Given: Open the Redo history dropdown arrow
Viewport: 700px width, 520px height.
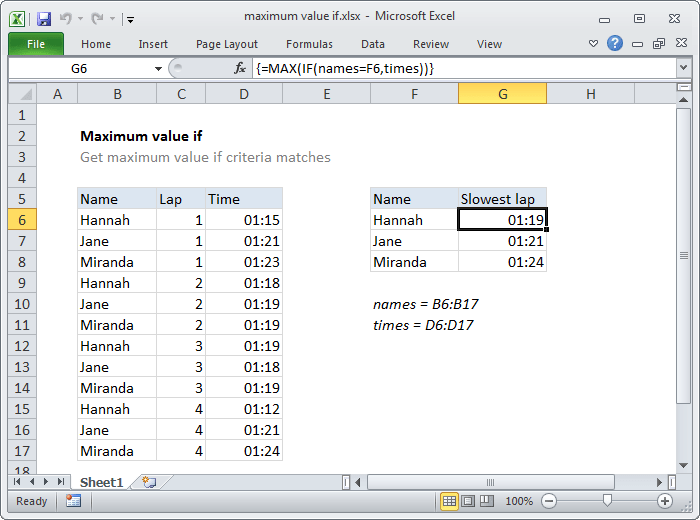Looking at the screenshot, I should [x=112, y=19].
